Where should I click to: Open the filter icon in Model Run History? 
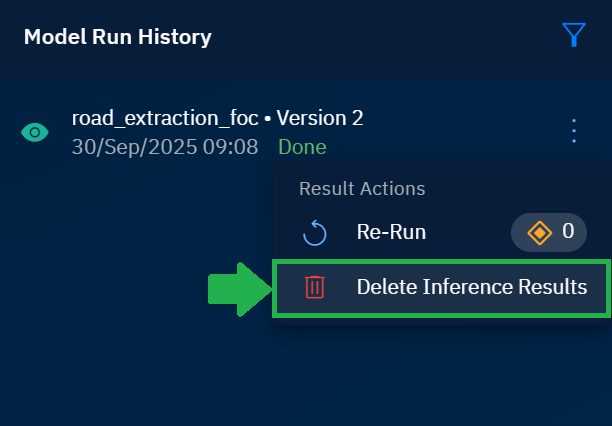(x=573, y=37)
